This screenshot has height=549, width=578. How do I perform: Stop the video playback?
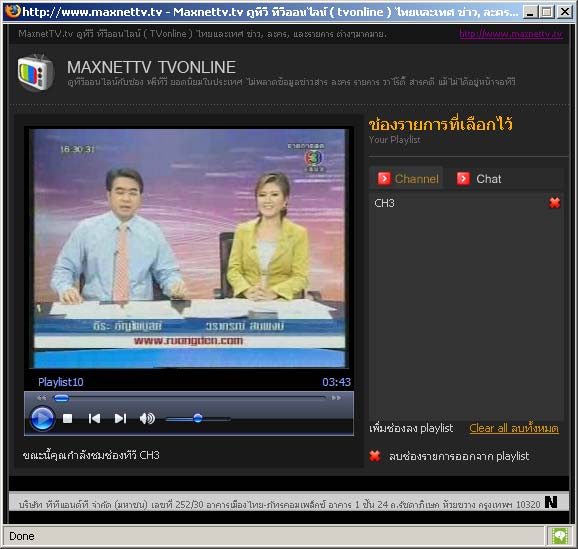tap(67, 418)
